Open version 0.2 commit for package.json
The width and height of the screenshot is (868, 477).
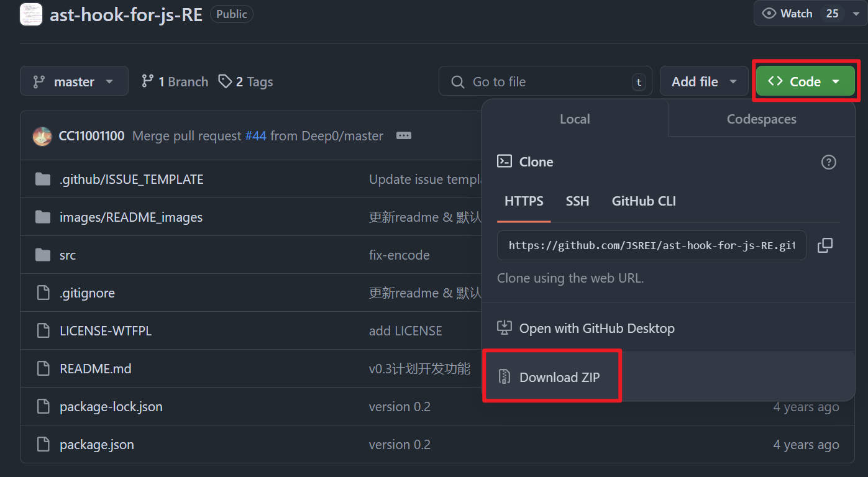400,445
